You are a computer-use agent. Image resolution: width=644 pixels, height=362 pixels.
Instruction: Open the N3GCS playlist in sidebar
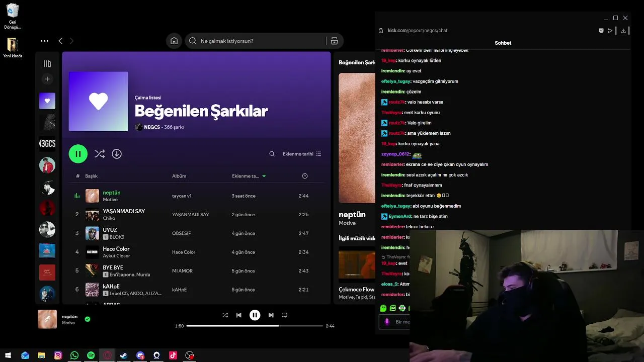pyautogui.click(x=47, y=144)
